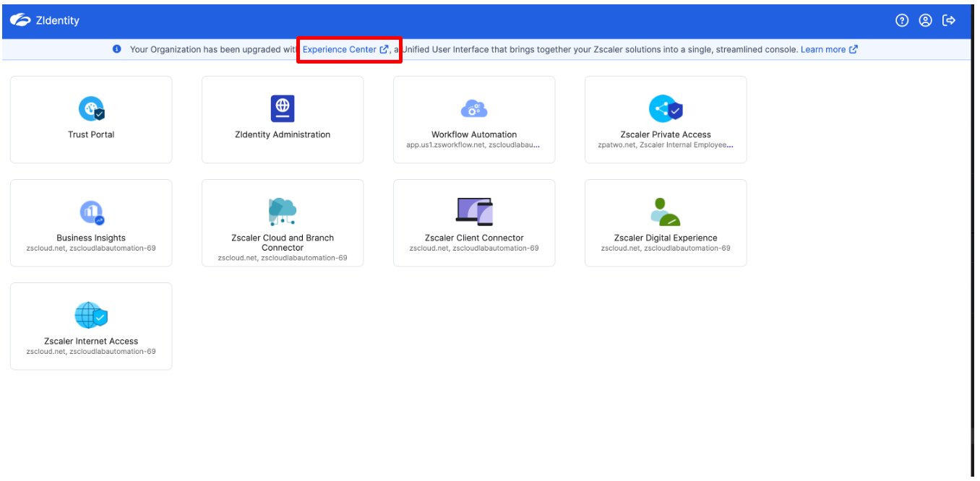Open the Experience Center link
Screen dimensions: 980x481
(340, 49)
